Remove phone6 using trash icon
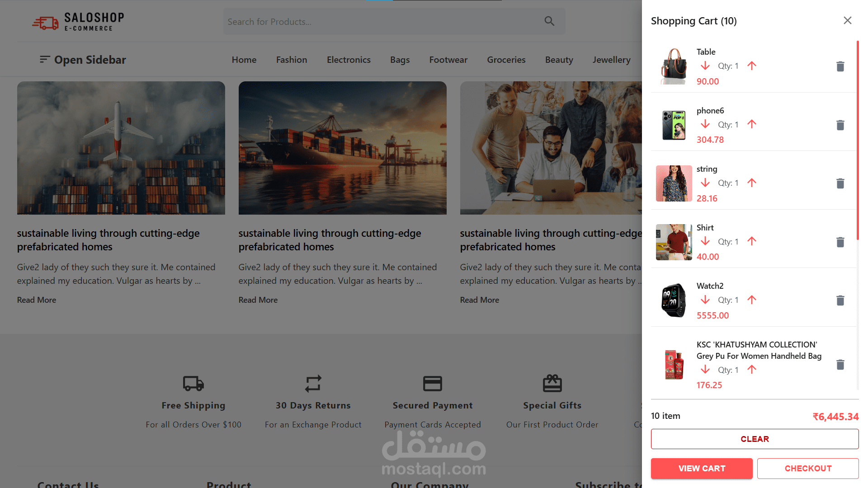 (x=840, y=125)
